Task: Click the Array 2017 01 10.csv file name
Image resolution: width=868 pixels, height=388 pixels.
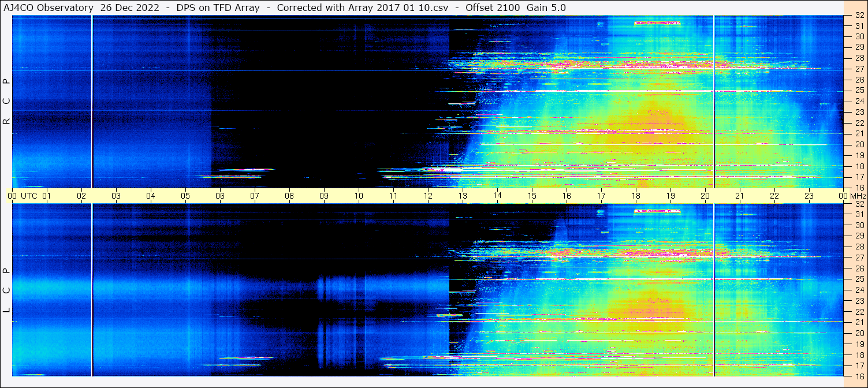Action: 395,8
